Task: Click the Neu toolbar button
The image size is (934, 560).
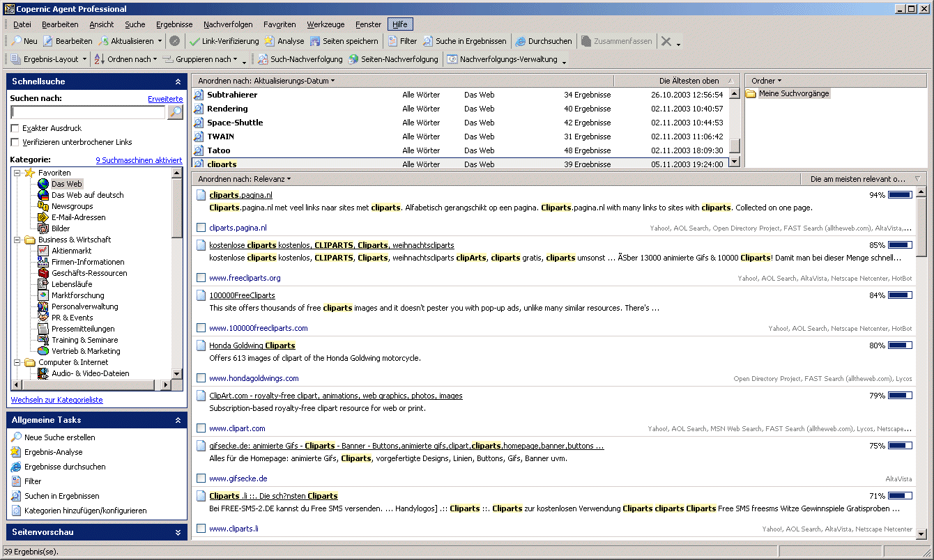Action: (24, 41)
